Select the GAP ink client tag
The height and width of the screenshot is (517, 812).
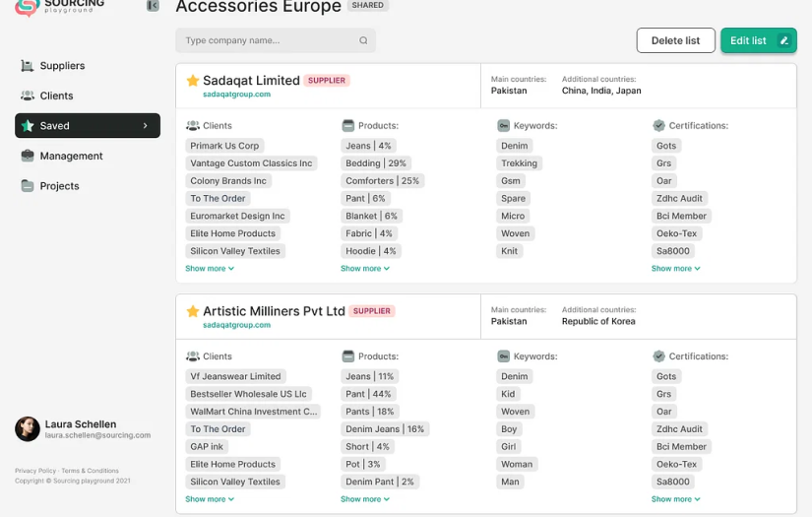(207, 446)
